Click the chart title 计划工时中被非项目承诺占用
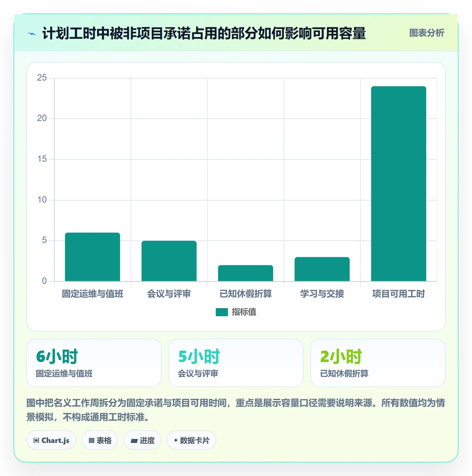 [204, 33]
